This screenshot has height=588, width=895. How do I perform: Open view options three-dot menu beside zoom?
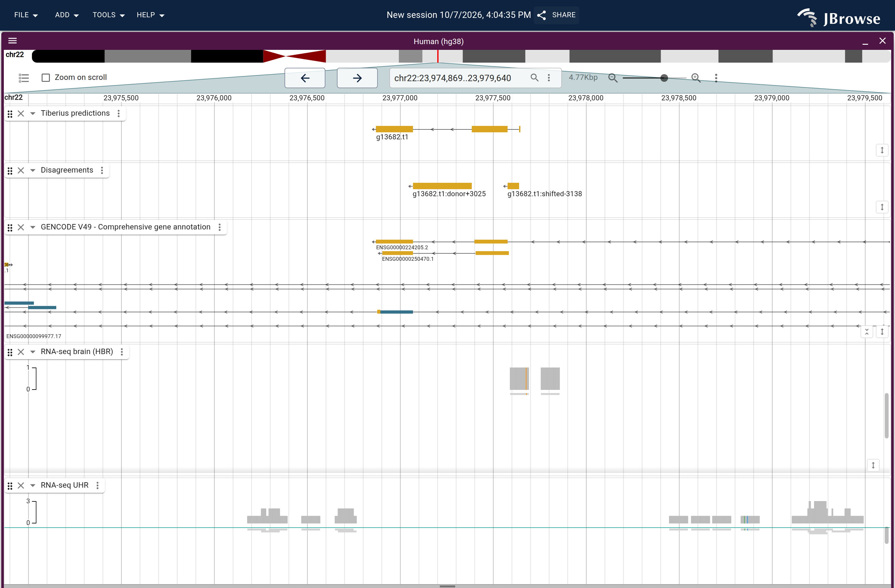click(x=716, y=78)
